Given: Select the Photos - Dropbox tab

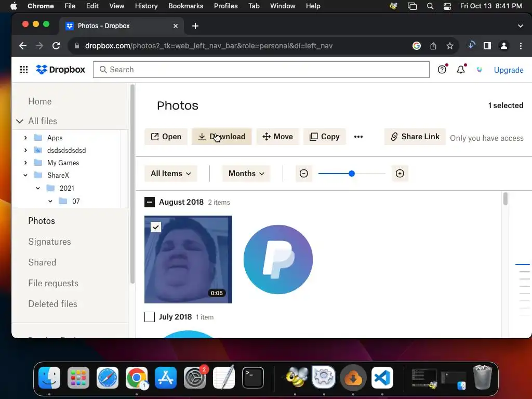Looking at the screenshot, I should coord(123,26).
